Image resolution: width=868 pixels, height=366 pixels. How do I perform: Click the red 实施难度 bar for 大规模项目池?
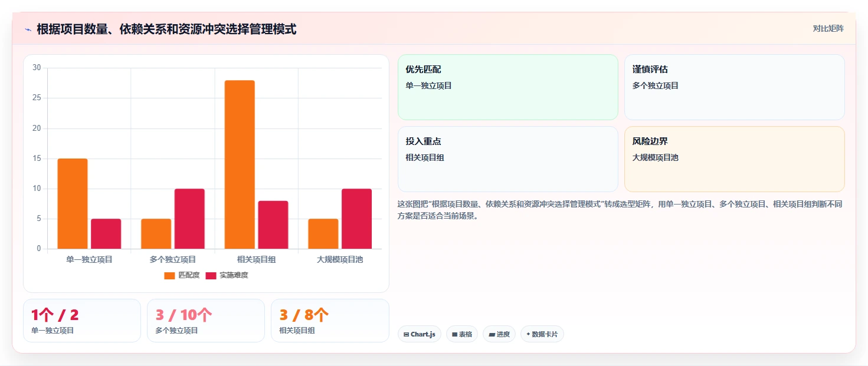pyautogui.click(x=357, y=219)
